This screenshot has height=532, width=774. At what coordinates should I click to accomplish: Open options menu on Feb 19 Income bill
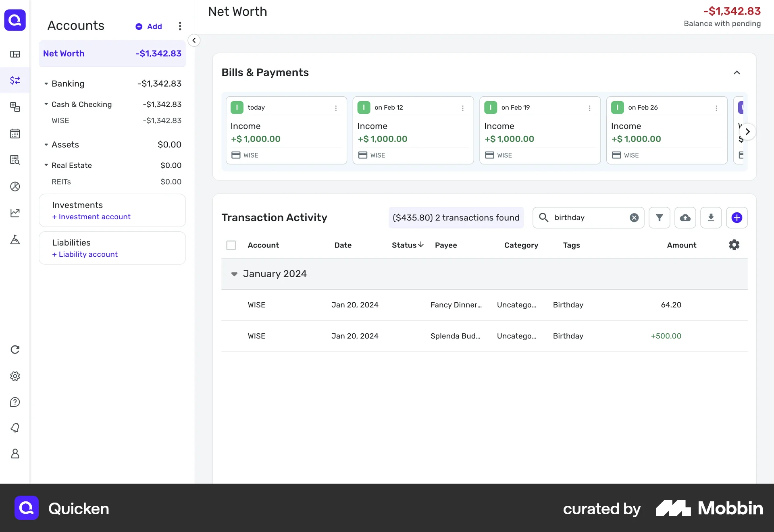tap(589, 108)
